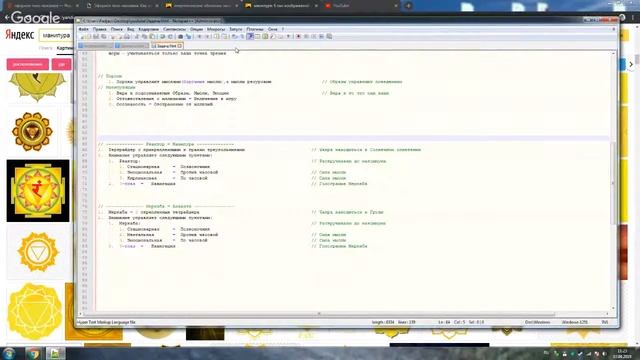
Task: Toggle show all characters icon
Action: coord(242,37)
